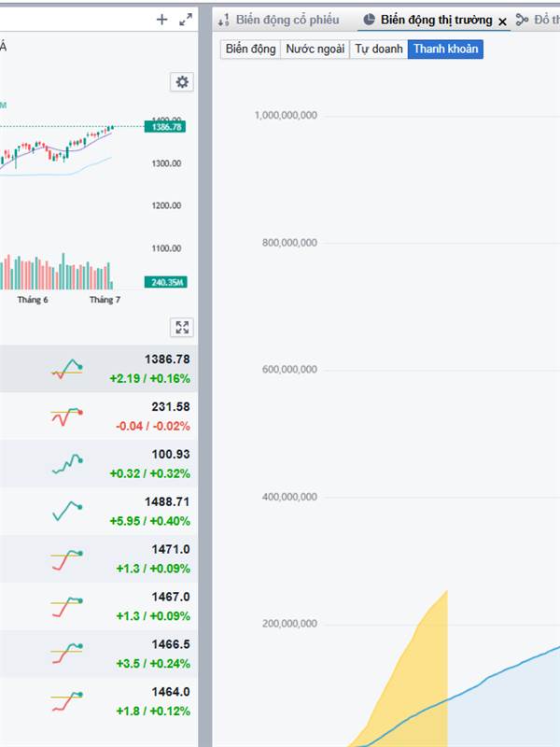Close the Biến động thị trường tab
The height and width of the screenshot is (747, 560).
502,21
